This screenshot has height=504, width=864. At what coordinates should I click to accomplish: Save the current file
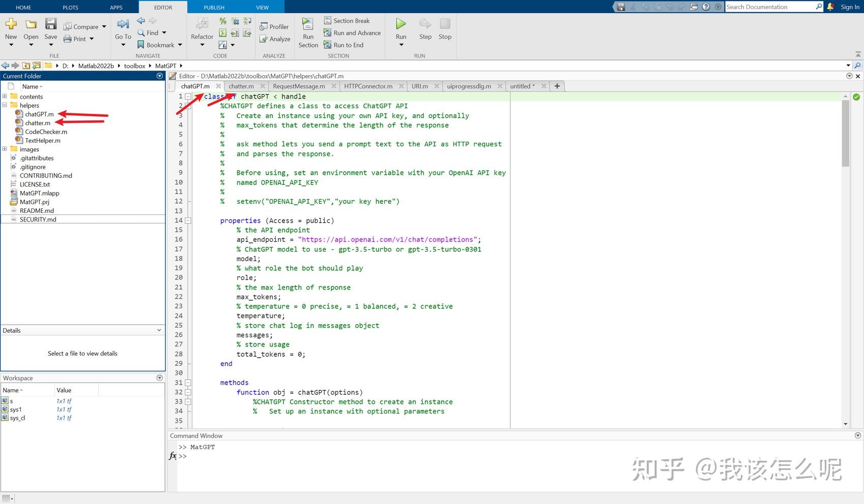click(50, 26)
